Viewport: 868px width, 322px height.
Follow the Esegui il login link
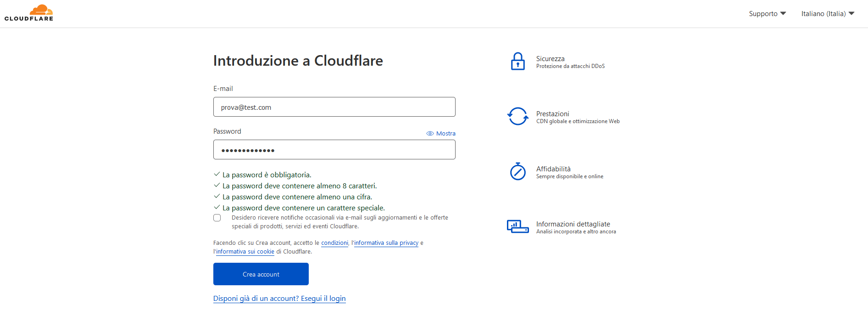(x=279, y=299)
